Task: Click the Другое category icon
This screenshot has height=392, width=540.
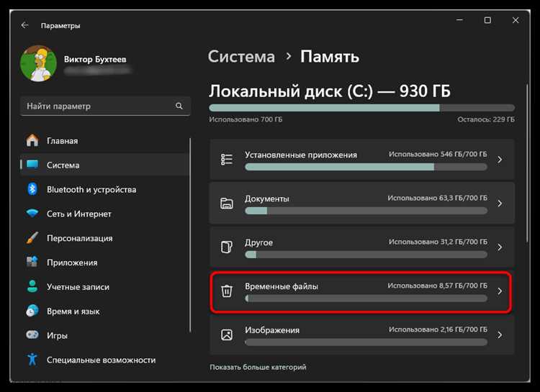Action: pyautogui.click(x=227, y=247)
